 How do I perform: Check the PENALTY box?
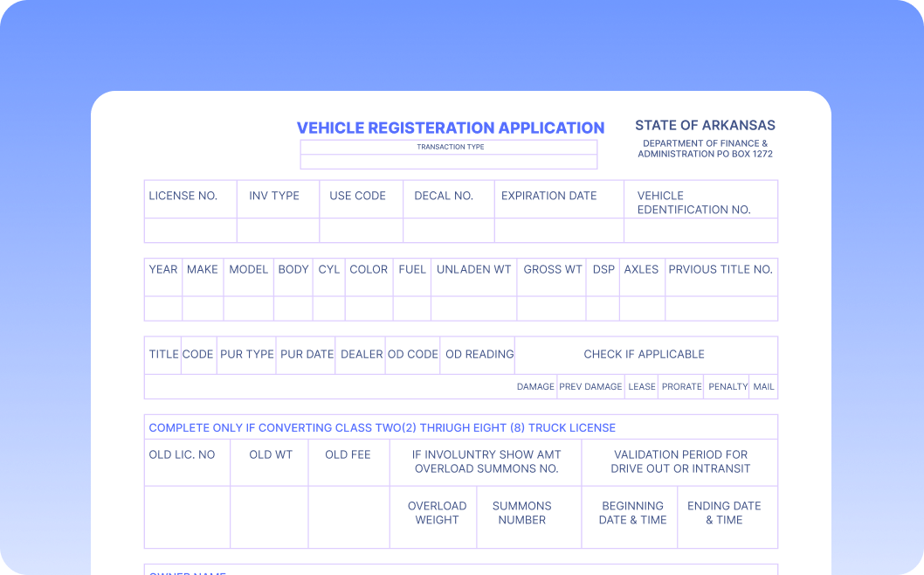click(726, 386)
